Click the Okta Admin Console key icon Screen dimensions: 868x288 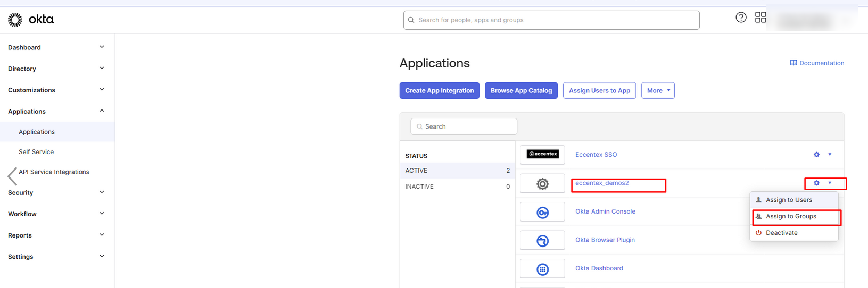point(542,213)
